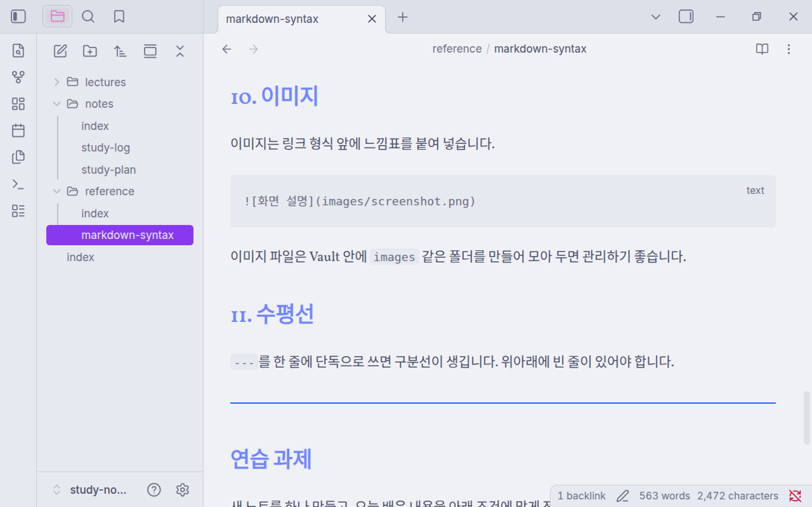Image resolution: width=812 pixels, height=507 pixels.
Task: Click the sync status icon in status bar
Action: 795,496
